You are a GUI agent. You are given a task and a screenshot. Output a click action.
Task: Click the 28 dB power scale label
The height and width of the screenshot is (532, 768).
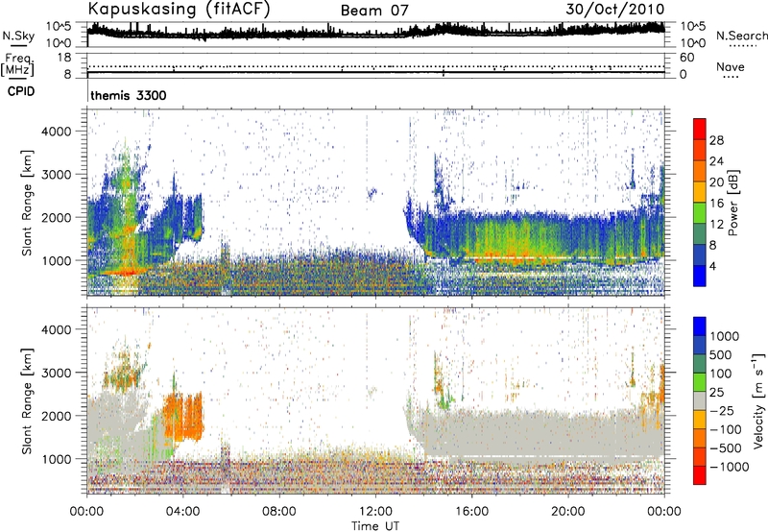tap(716, 140)
